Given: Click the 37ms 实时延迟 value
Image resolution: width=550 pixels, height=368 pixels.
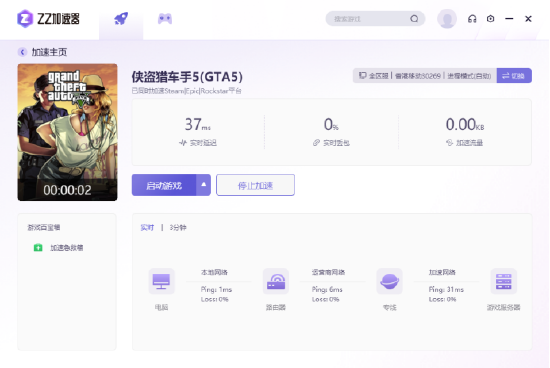Looking at the screenshot, I should pyautogui.click(x=197, y=124).
